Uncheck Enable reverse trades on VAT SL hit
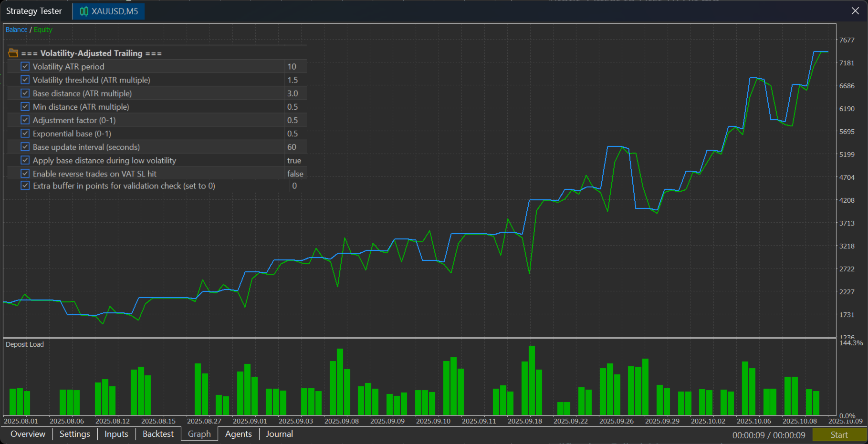This screenshot has height=444, width=868. (x=25, y=174)
